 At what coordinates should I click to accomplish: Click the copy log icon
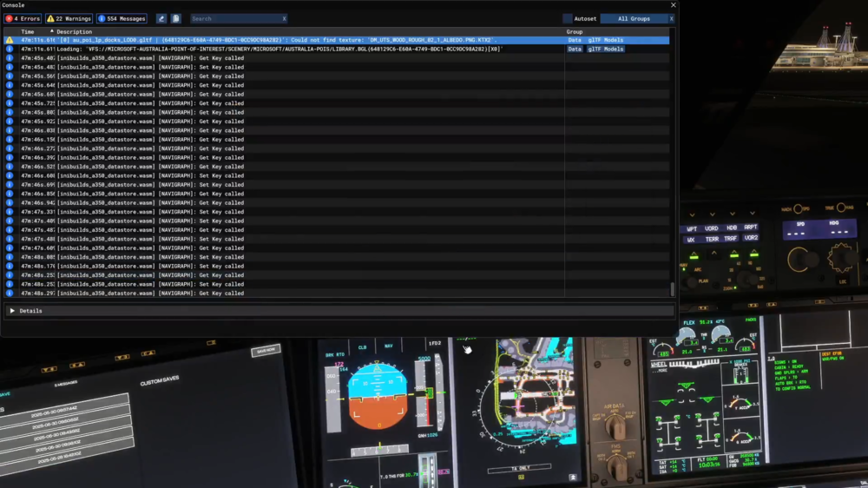[175, 18]
